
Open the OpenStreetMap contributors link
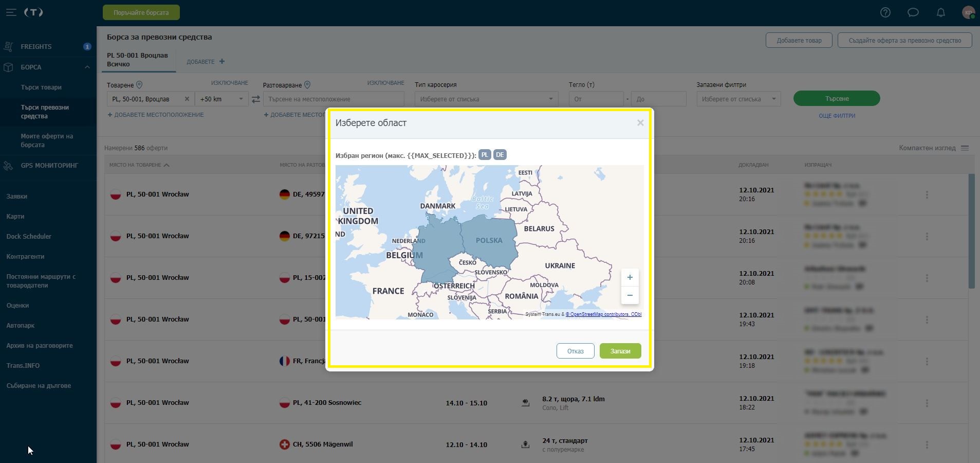[603, 314]
